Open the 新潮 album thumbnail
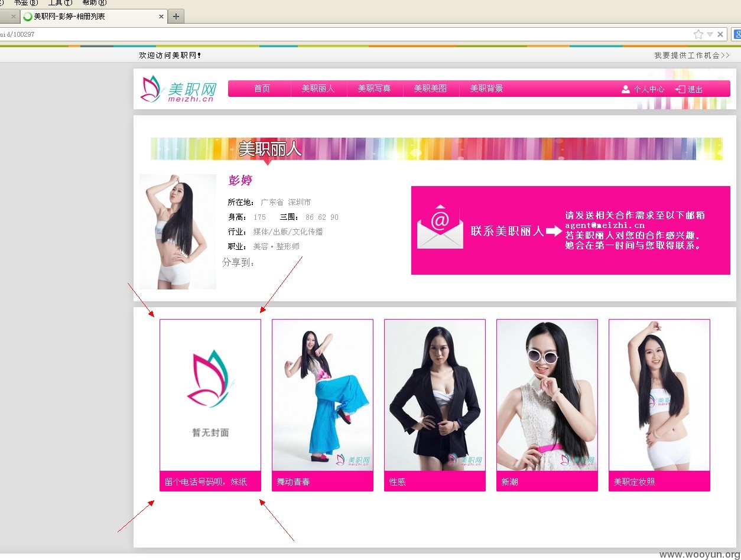This screenshot has height=560, width=741. coord(547,395)
